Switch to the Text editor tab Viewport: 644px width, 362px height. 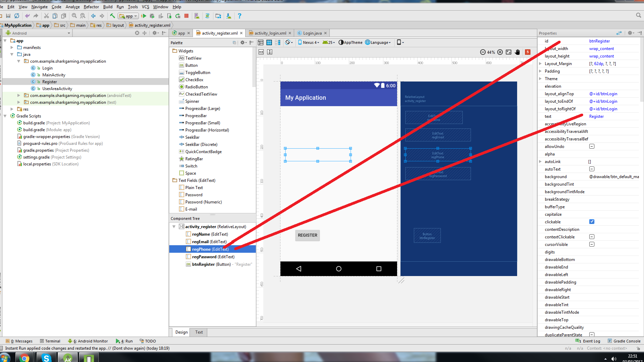tap(199, 332)
